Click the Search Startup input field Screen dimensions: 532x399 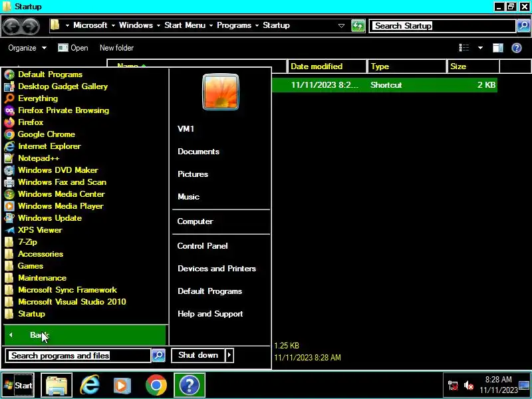click(x=443, y=26)
